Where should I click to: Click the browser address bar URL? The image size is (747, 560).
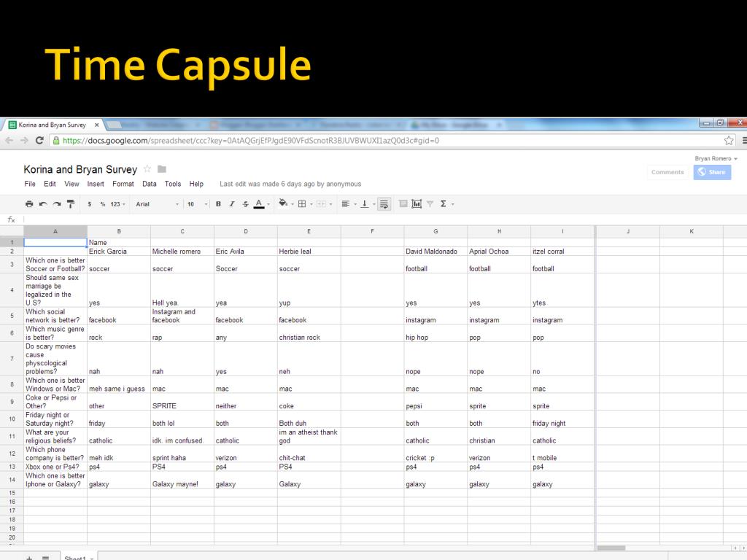(251, 141)
